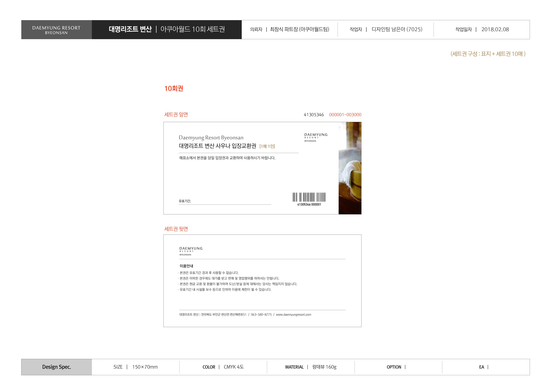Click the '[1매 1인]' tag
Image resolution: width=554 pixels, height=392 pixels.
[x=267, y=146]
